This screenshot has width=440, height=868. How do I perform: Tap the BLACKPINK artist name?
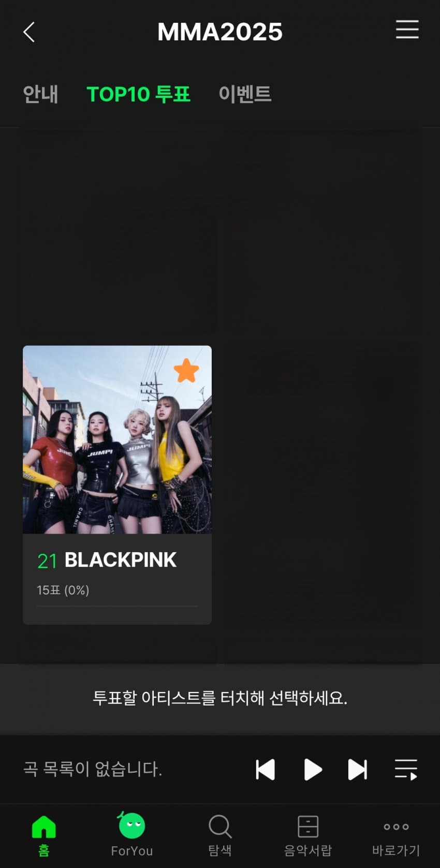click(121, 560)
